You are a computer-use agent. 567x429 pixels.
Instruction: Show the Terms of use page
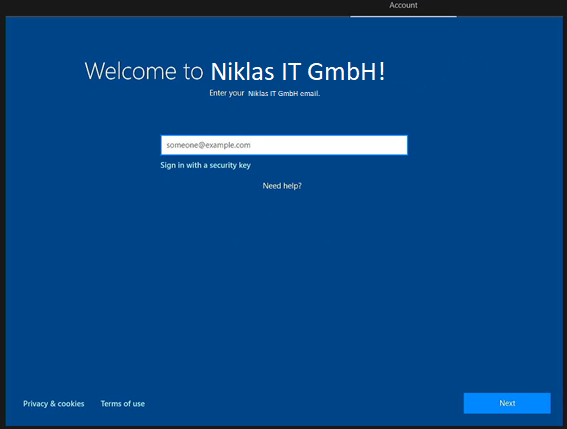point(123,404)
